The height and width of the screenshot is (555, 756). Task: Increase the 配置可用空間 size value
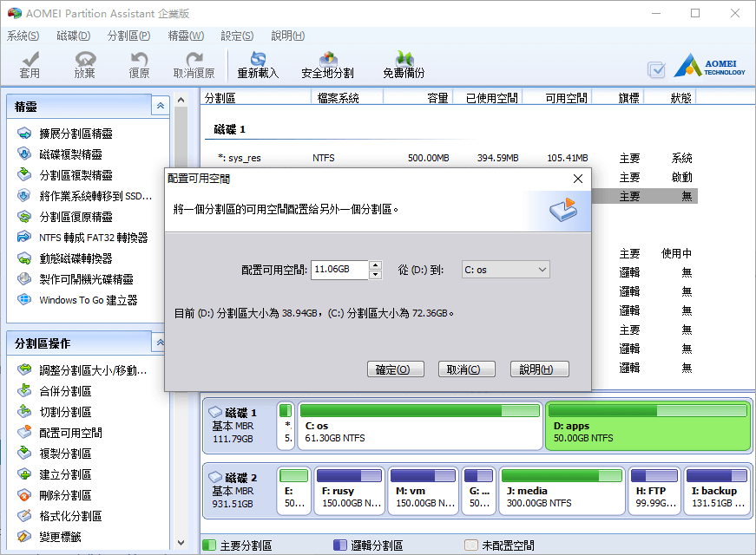[x=375, y=265]
